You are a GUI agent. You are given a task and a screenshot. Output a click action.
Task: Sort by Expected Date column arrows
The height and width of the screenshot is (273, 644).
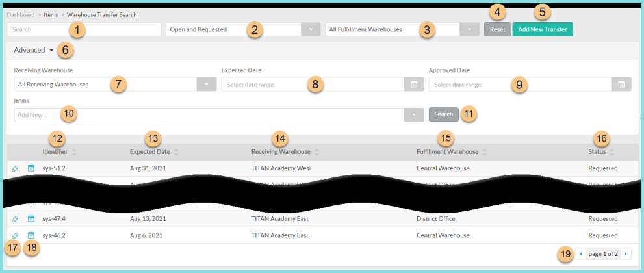(176, 152)
